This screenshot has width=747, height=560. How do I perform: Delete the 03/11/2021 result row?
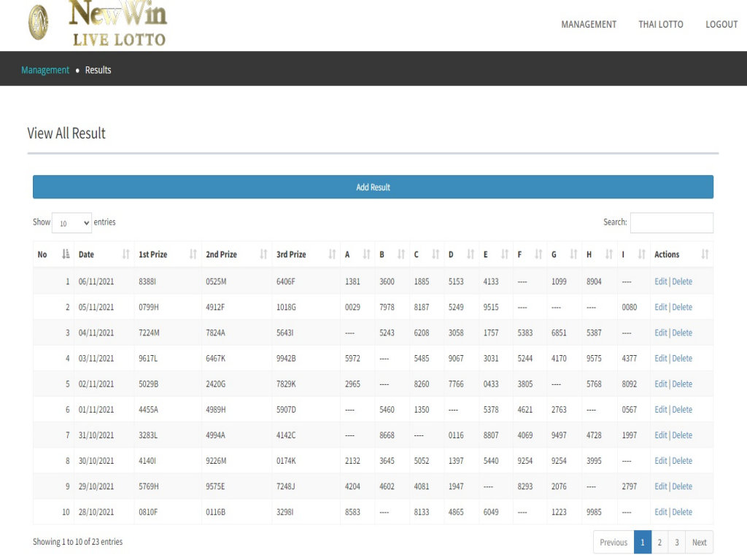pos(682,358)
